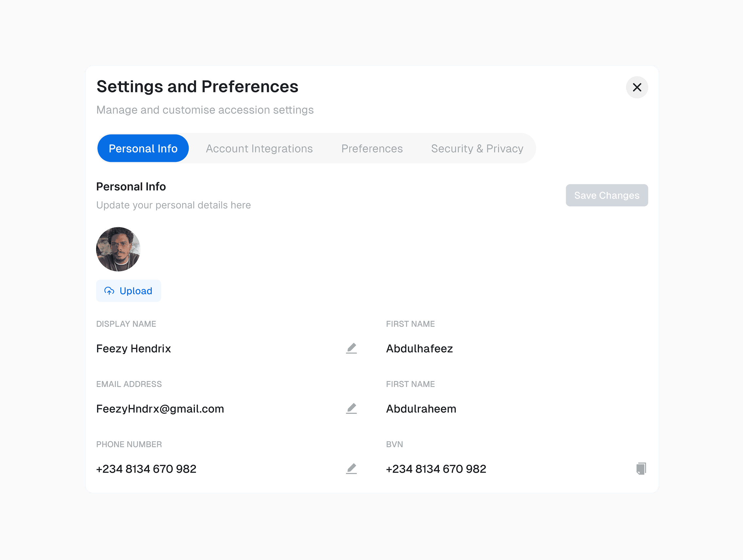Click the profile photo avatar

pos(118,249)
